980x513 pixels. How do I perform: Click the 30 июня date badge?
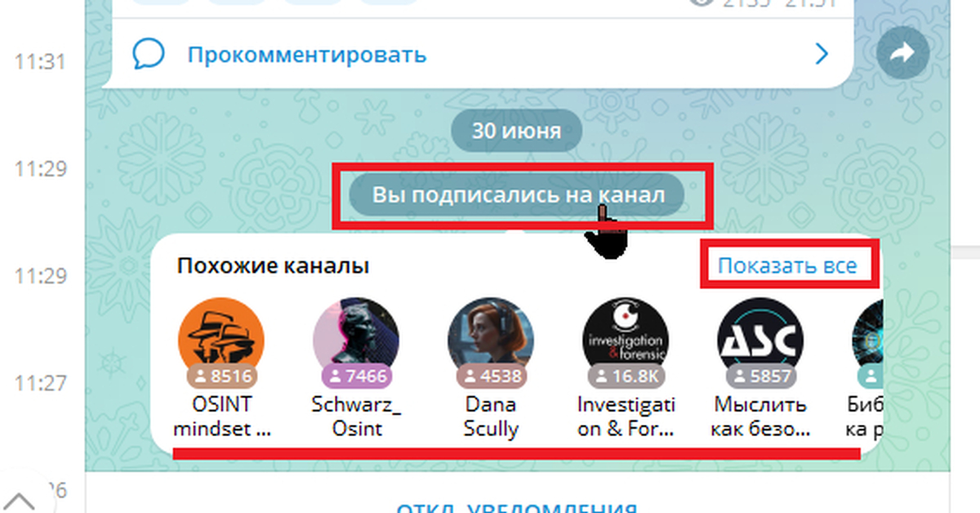517,131
